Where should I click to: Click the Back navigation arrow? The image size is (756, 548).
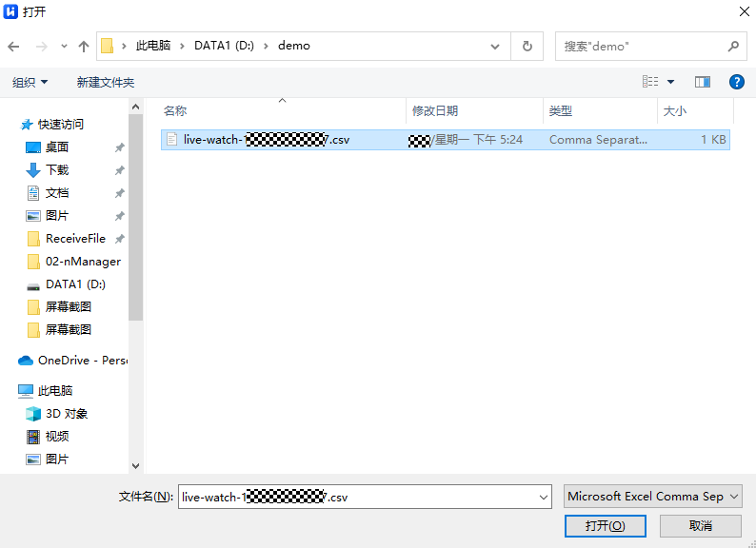coord(13,46)
